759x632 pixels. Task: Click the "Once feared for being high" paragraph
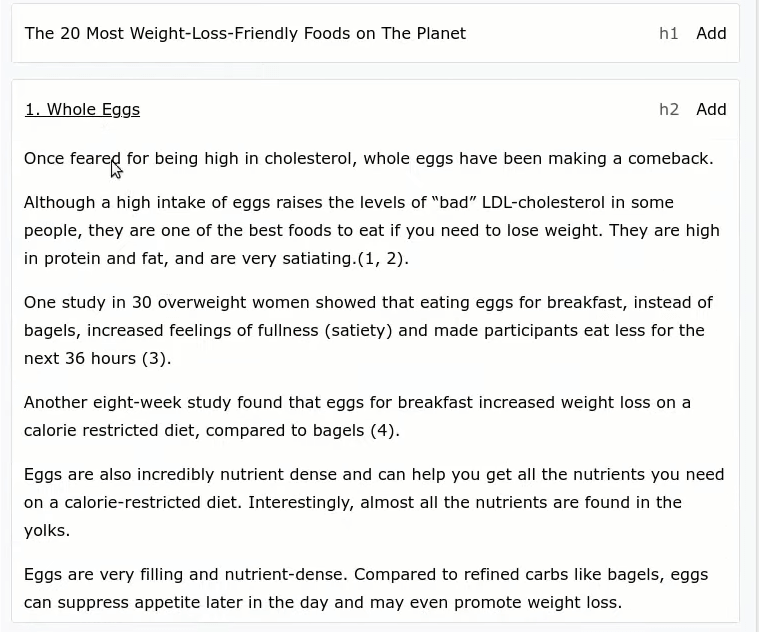(368, 159)
